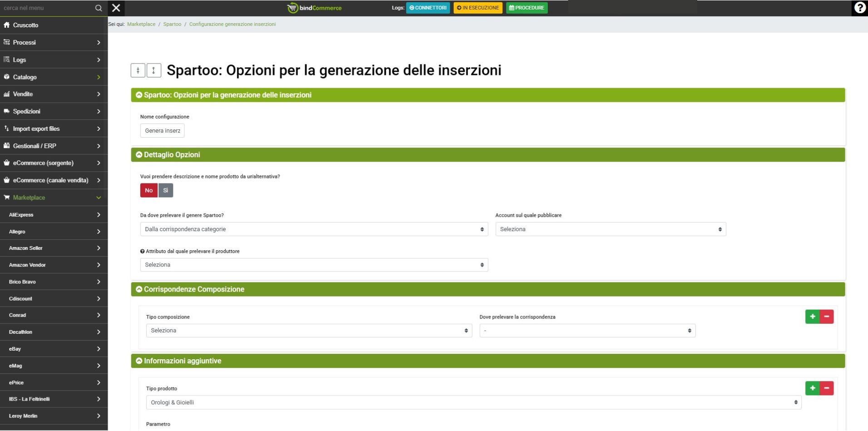Click the Nome configurazione text field
The width and height of the screenshot is (868, 431).
click(162, 131)
